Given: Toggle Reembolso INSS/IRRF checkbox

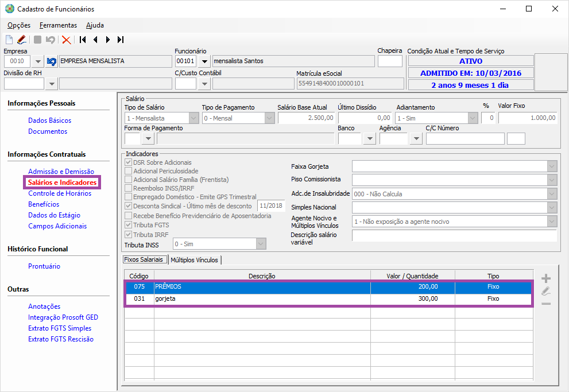Looking at the screenshot, I should coord(128,188).
